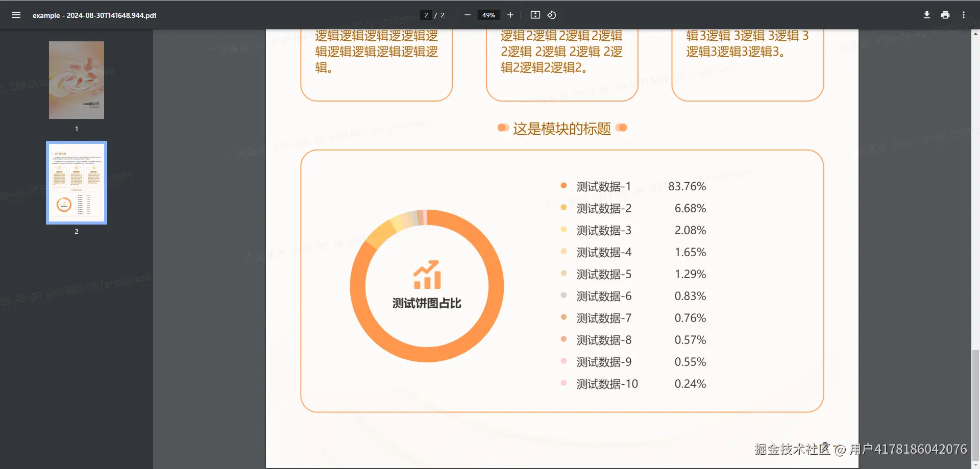This screenshot has width=980, height=469.
Task: Click the 83.76% value
Action: coord(687,186)
